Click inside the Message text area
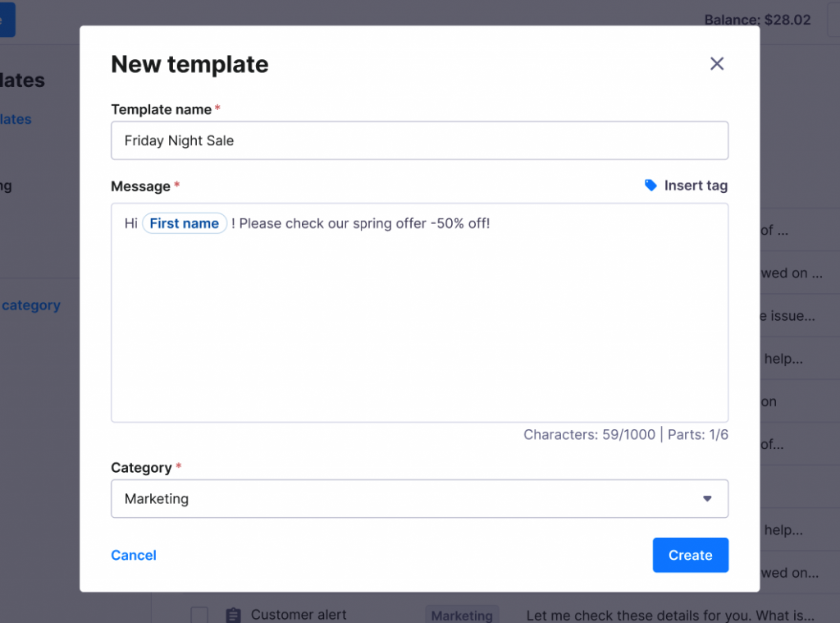 click(x=419, y=328)
